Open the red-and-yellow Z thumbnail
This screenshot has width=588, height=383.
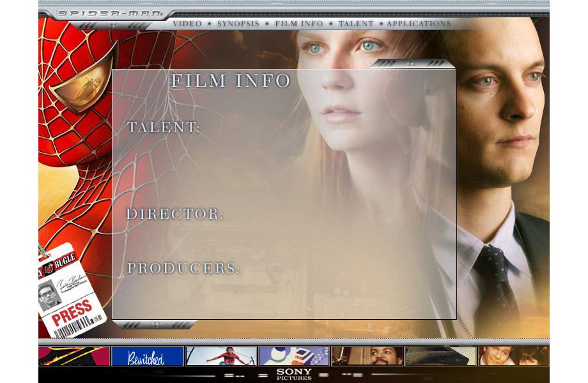point(74,356)
